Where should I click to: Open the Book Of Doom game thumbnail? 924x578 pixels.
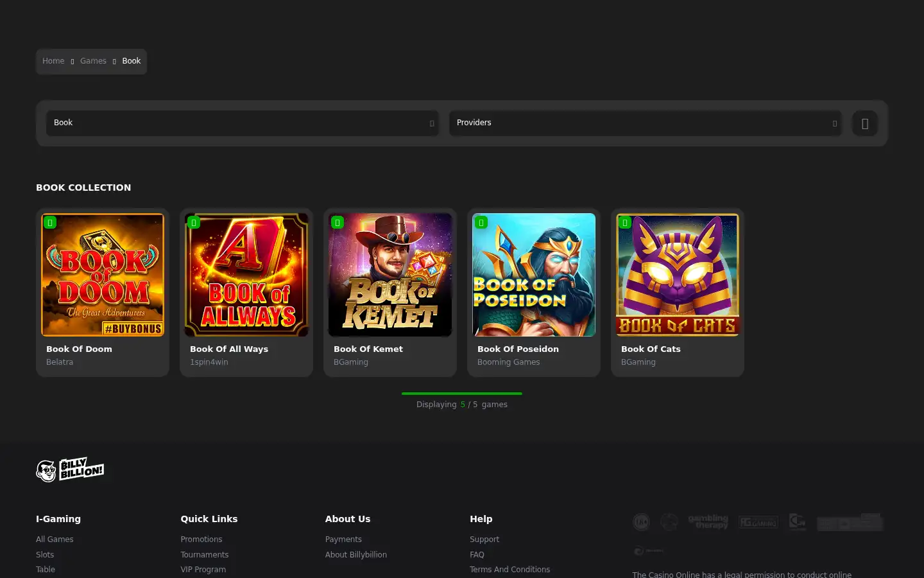[x=103, y=275]
